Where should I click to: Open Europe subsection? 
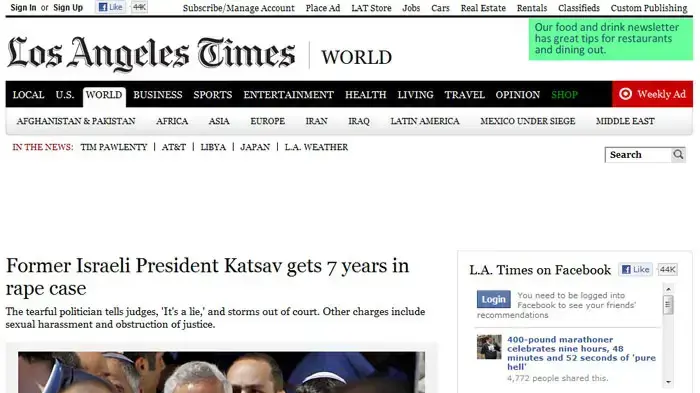pyautogui.click(x=267, y=121)
